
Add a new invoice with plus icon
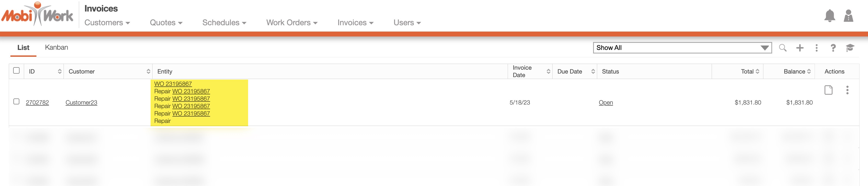point(800,48)
